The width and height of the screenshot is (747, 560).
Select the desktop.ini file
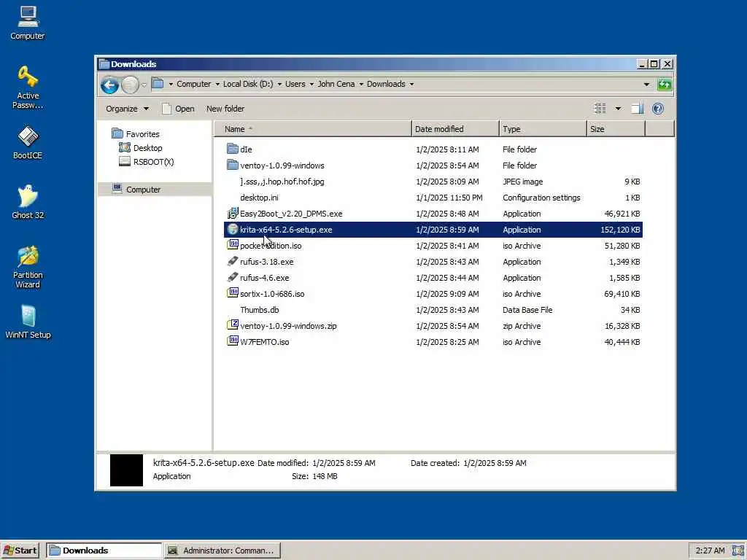click(259, 198)
